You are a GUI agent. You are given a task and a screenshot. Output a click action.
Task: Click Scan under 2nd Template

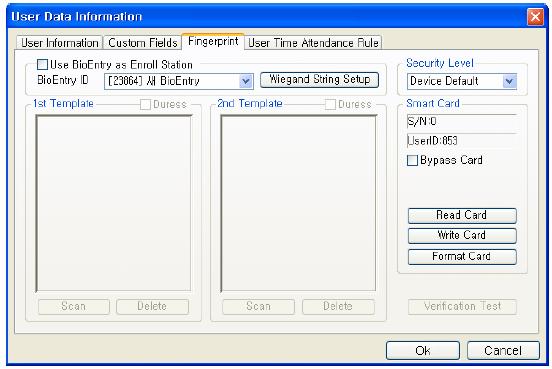(258, 307)
